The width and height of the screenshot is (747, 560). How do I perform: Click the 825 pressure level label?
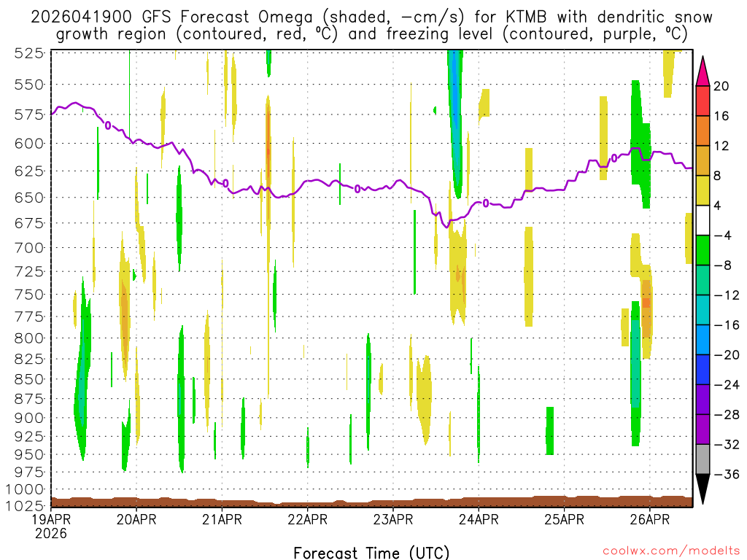pos(29,359)
